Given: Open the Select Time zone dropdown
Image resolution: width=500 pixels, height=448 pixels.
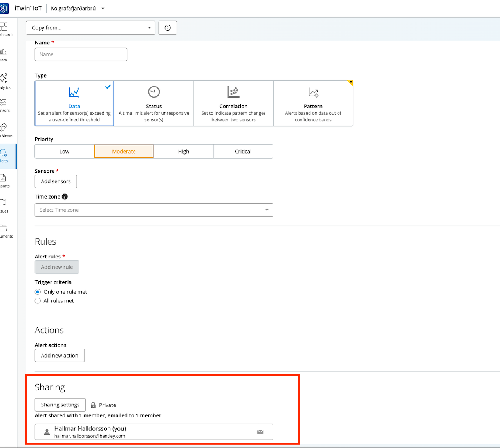Looking at the screenshot, I should point(153,210).
